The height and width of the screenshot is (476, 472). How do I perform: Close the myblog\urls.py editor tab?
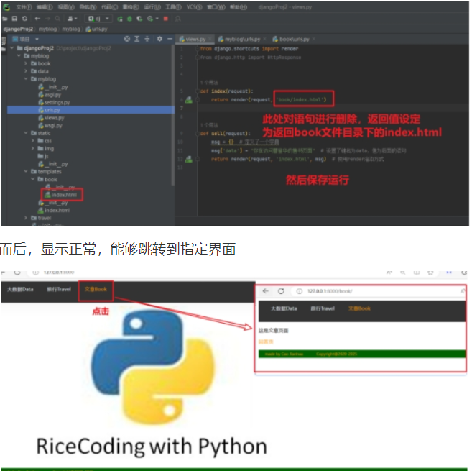[x=264, y=39]
